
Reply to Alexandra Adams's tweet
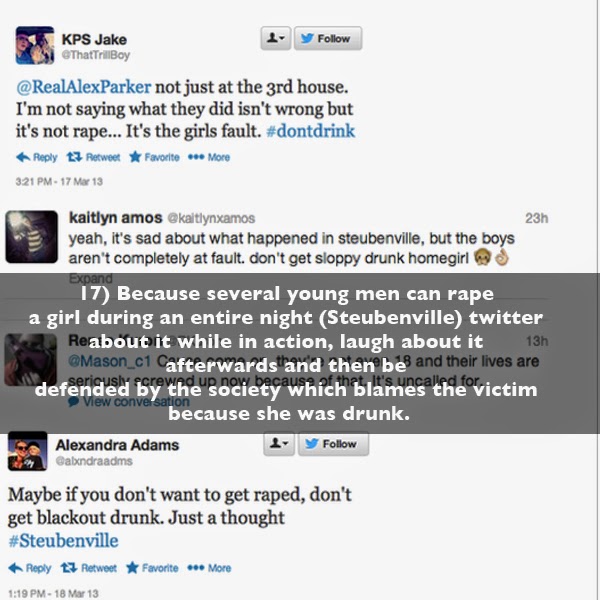click(x=30, y=568)
